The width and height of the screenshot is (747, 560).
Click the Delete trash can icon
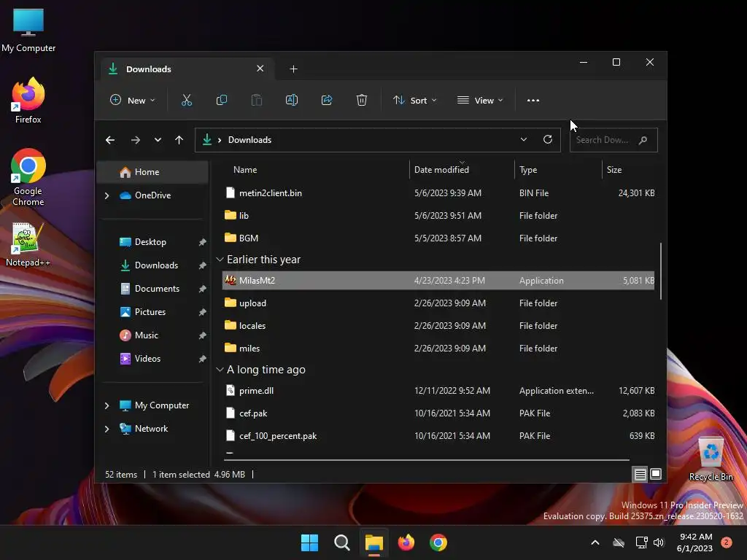(362, 100)
